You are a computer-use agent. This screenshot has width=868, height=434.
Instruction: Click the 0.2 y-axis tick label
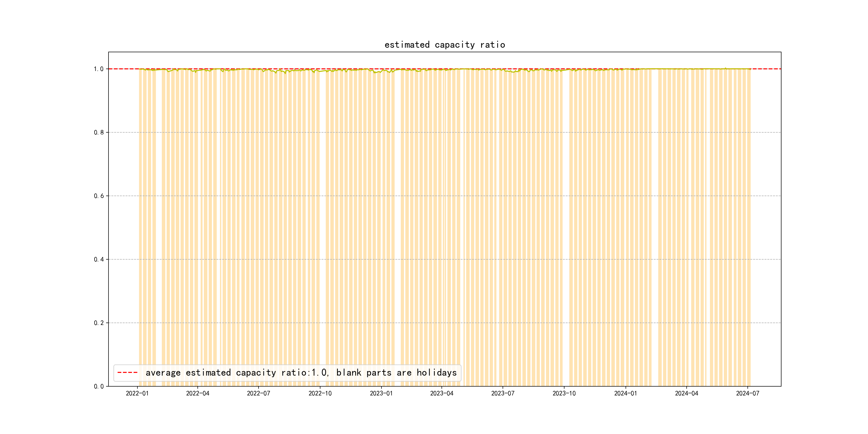99,323
